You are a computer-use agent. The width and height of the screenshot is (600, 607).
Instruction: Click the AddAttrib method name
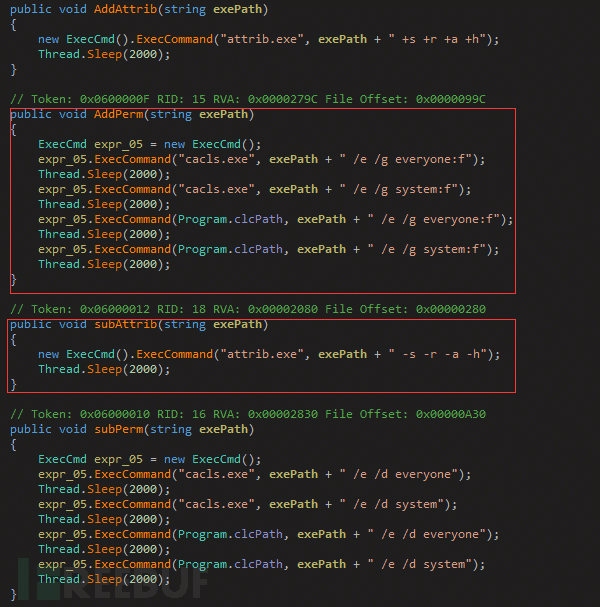(125, 9)
